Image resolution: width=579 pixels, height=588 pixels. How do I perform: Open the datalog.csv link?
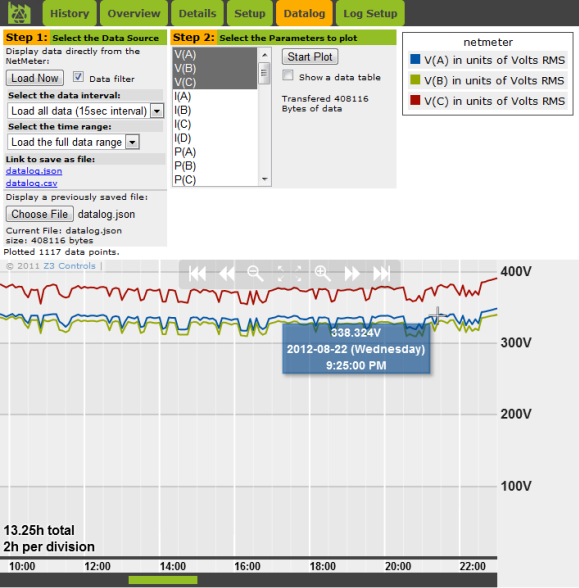click(x=32, y=183)
